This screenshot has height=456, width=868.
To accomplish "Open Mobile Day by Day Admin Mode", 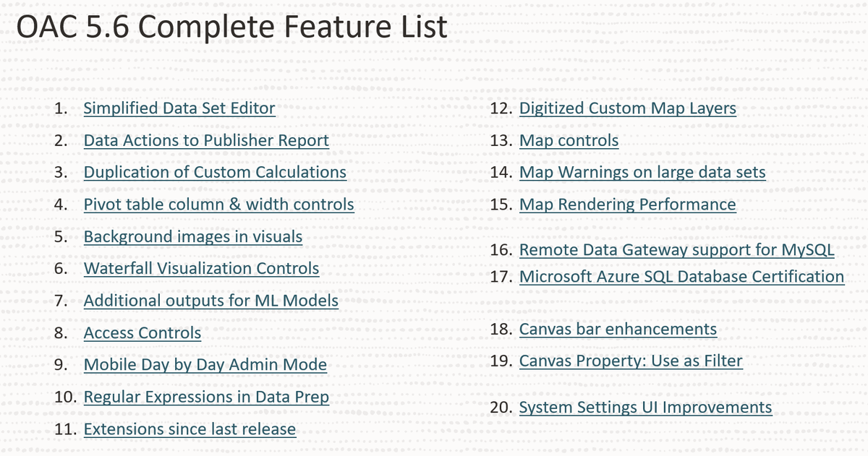I will pyautogui.click(x=205, y=365).
